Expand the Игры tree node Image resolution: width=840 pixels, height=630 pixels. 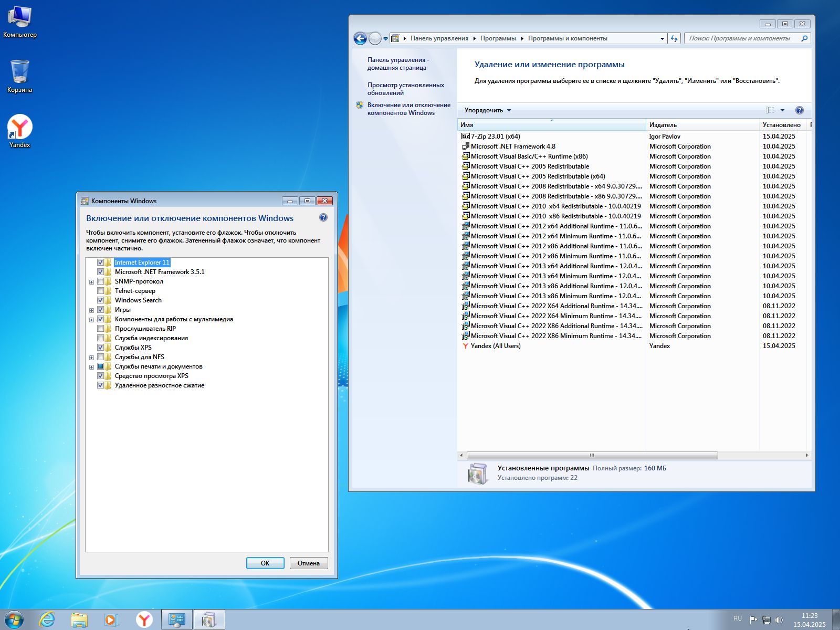[x=91, y=310]
